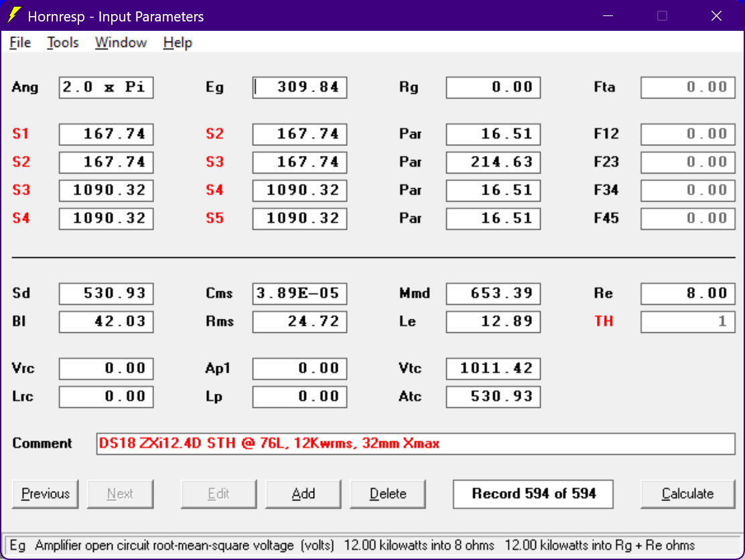745x560 pixels.
Task: Click the Cms field 3.89E-05
Action: pyautogui.click(x=299, y=293)
